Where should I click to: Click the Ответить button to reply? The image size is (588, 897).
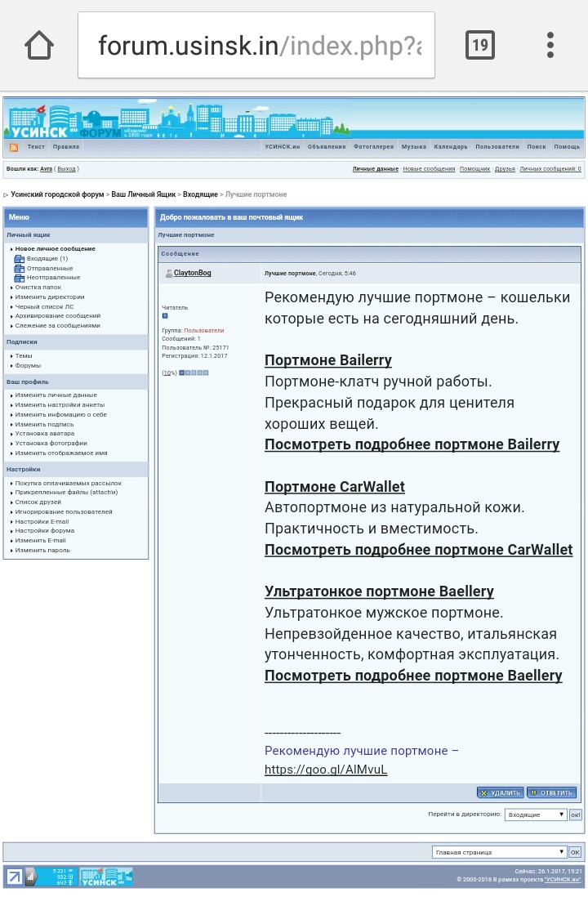pyautogui.click(x=551, y=792)
